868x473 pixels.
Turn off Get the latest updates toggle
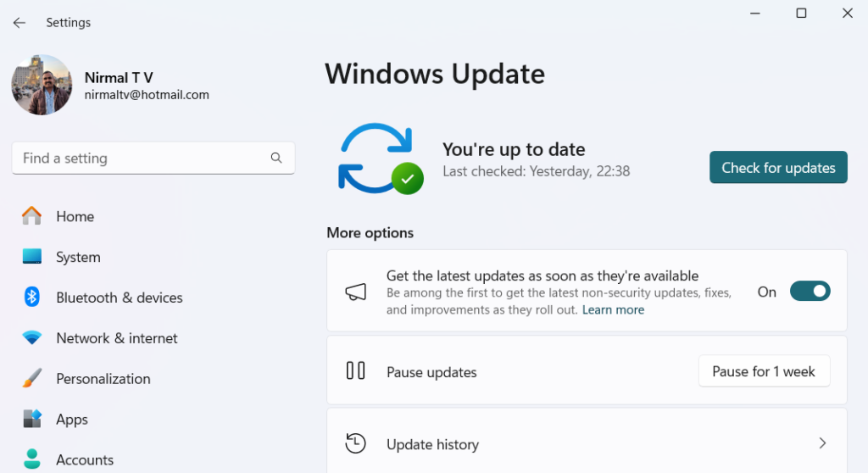[810, 292]
